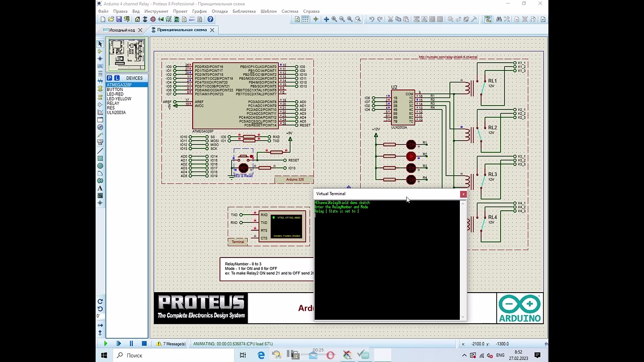
Task: Play the simulation
Action: coord(106,343)
